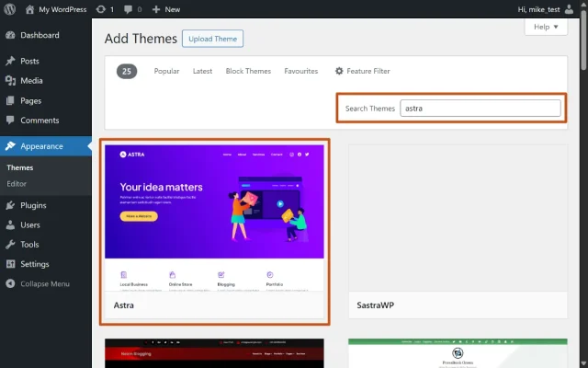
Task: Click the WordPress logo icon
Action: [x=10, y=9]
